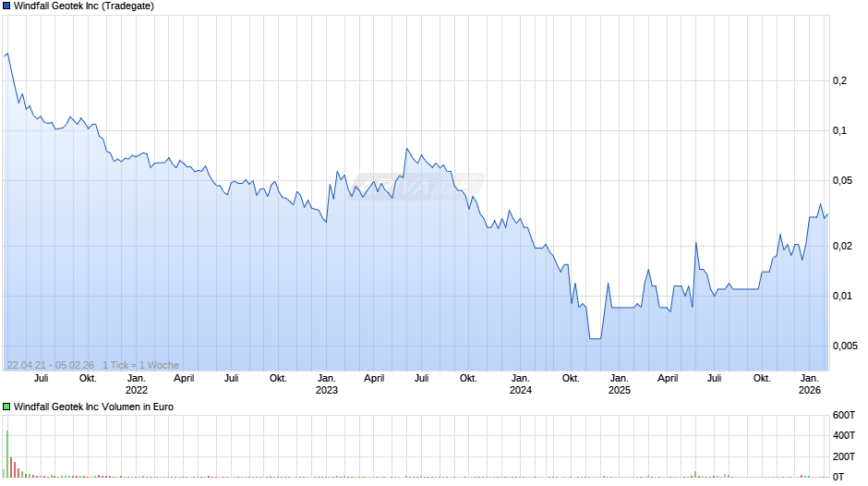Click the 'Jan. 2024' time axis label
Image resolution: width=868 pixels, height=486 pixels.
(521, 384)
